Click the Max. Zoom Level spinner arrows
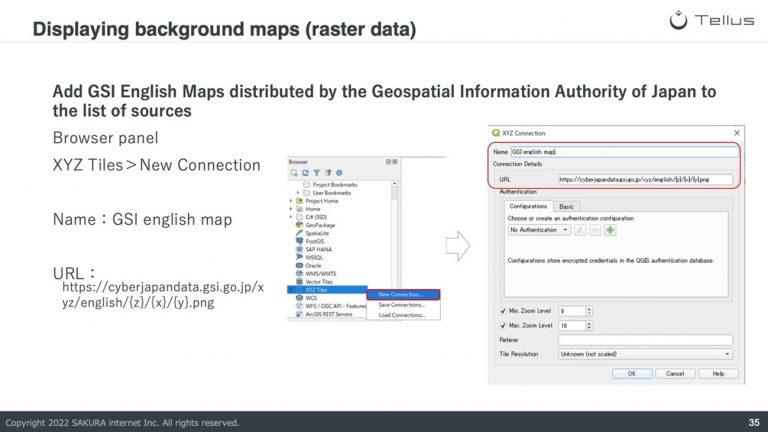 click(589, 326)
